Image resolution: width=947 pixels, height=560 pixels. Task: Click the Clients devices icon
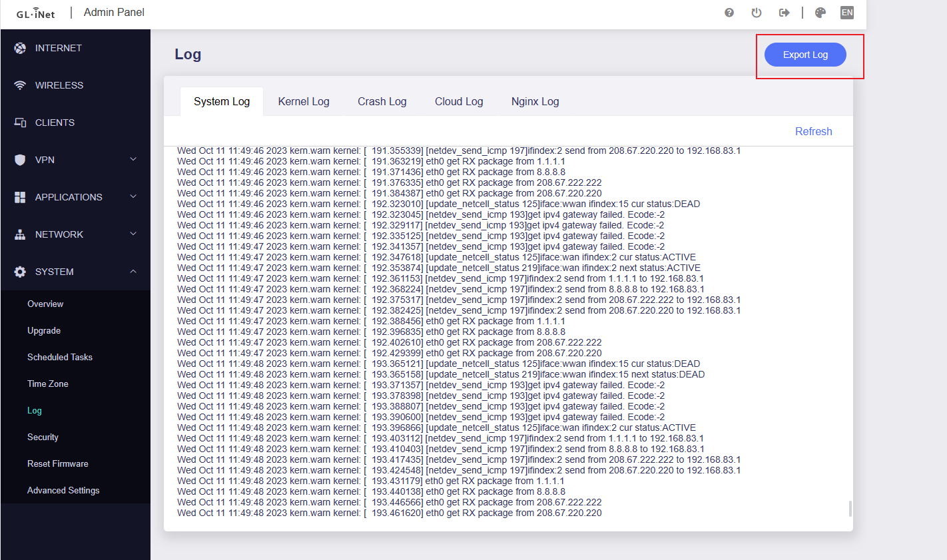click(x=20, y=123)
